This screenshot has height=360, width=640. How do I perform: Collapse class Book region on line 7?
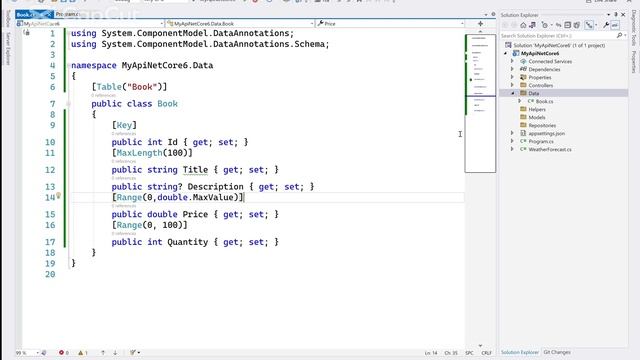68,104
